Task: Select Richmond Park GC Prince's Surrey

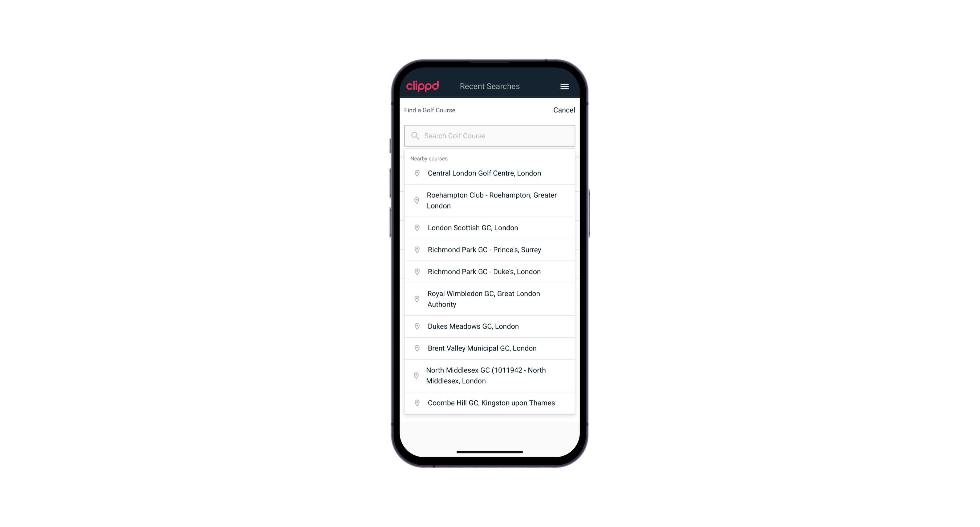Action: (x=489, y=250)
